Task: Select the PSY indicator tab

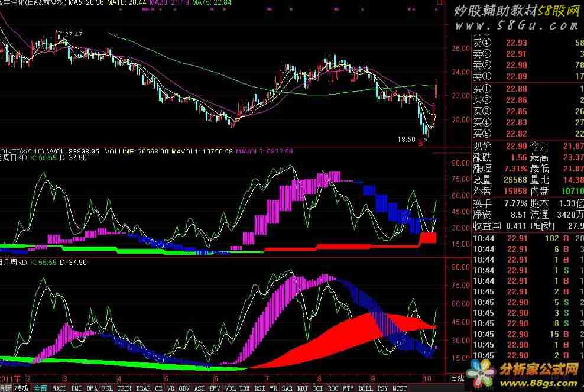Action: click(x=382, y=388)
